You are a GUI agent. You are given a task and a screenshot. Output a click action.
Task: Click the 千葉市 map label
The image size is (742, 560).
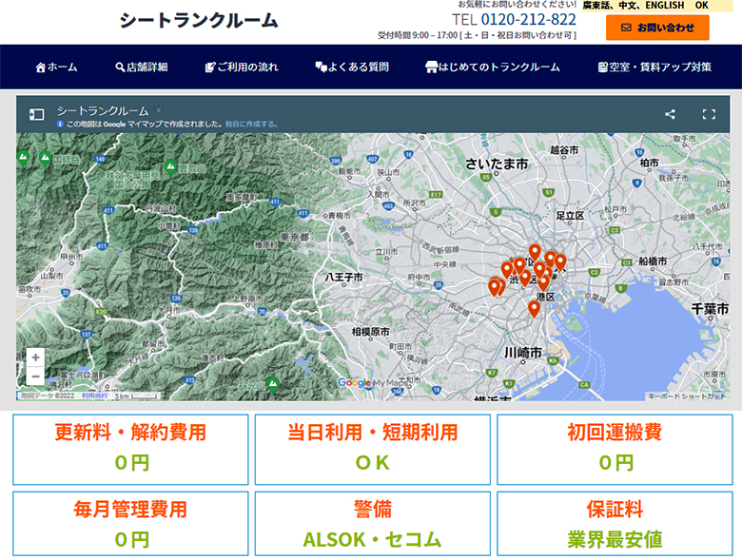point(710,309)
